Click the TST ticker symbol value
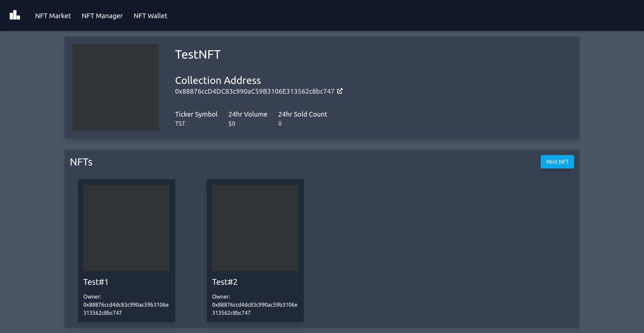Viewport: 644px width, 333px height. [x=180, y=124]
